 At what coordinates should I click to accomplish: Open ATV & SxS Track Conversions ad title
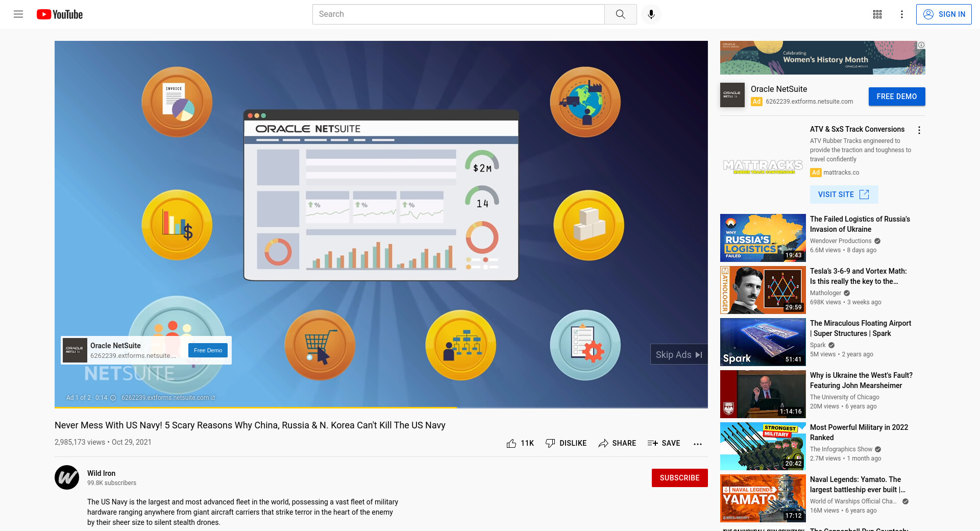click(x=857, y=129)
